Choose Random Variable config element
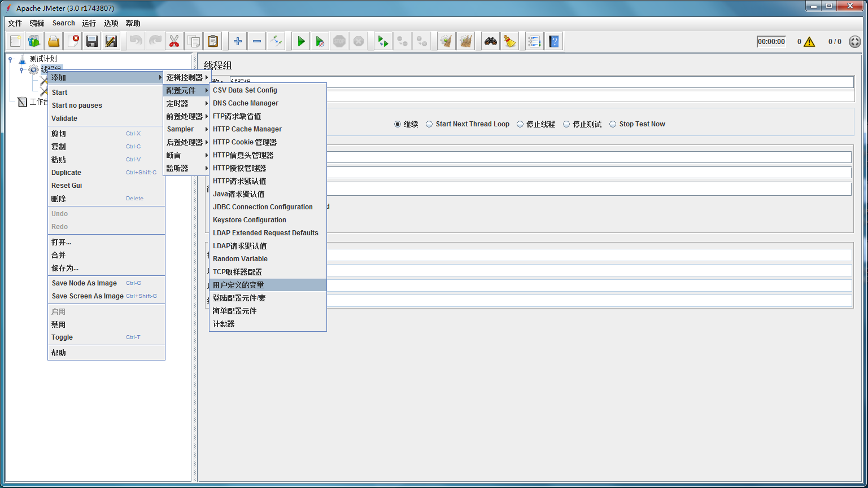Viewport: 868px width, 488px height. tap(268, 259)
